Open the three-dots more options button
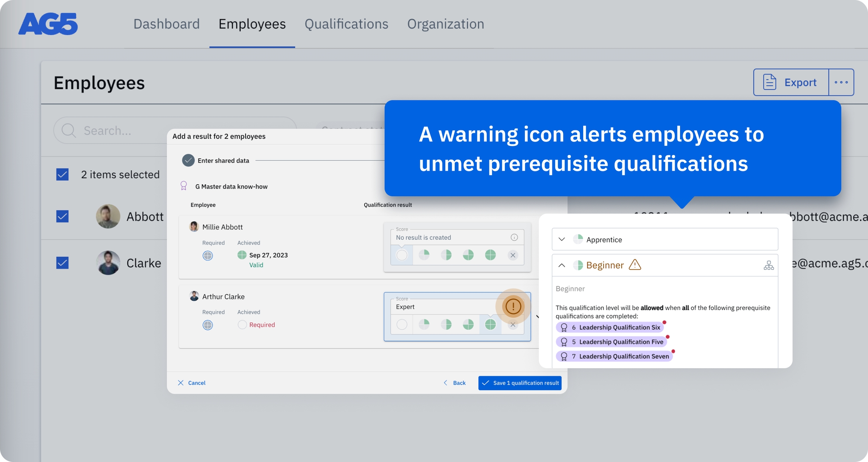This screenshot has height=462, width=868. point(841,82)
